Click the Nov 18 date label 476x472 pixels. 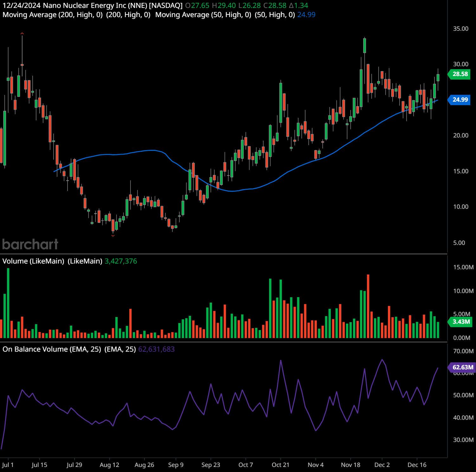[x=351, y=465]
